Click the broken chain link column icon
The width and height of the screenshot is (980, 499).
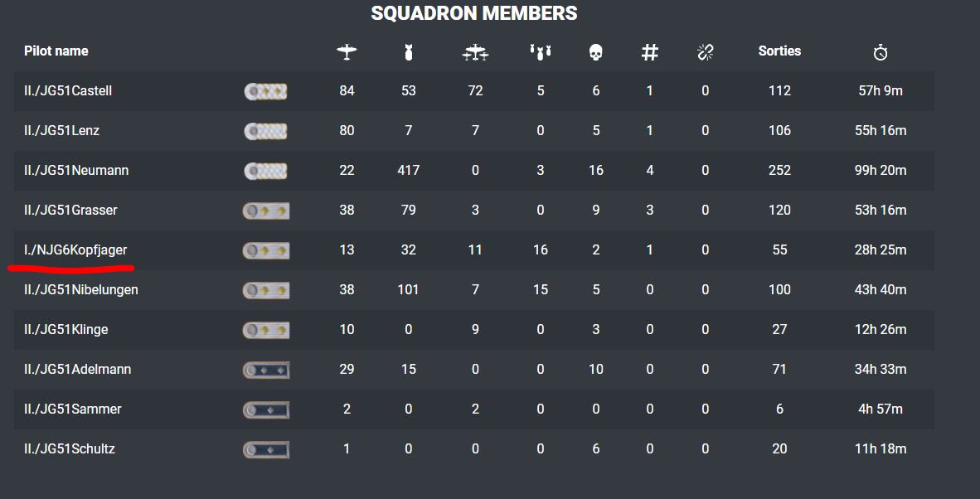tap(706, 52)
